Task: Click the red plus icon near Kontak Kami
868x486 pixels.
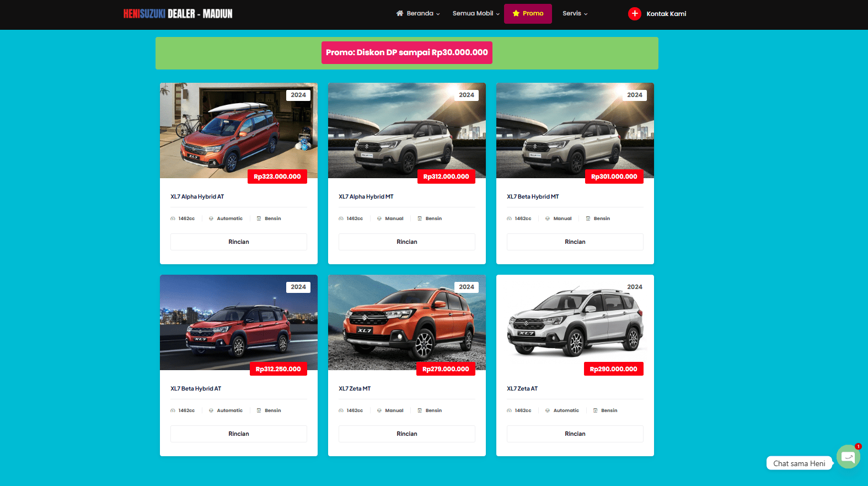Action: [634, 14]
